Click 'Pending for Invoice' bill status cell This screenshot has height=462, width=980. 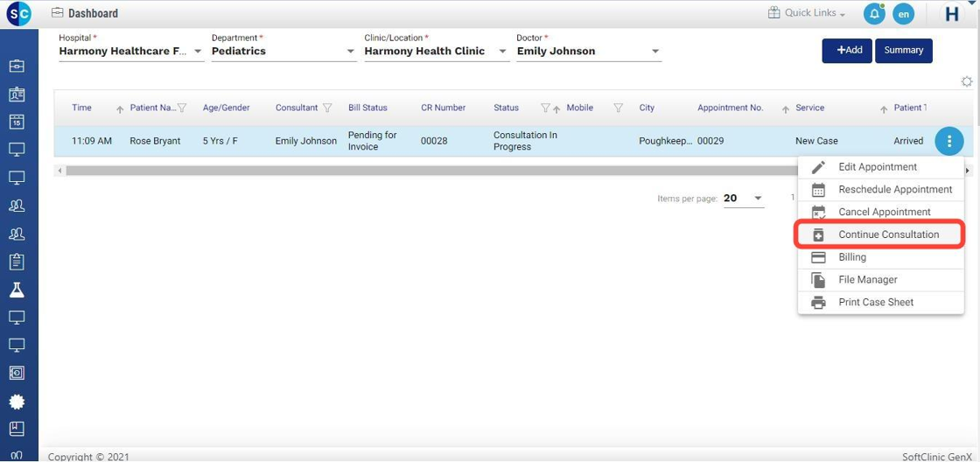373,141
